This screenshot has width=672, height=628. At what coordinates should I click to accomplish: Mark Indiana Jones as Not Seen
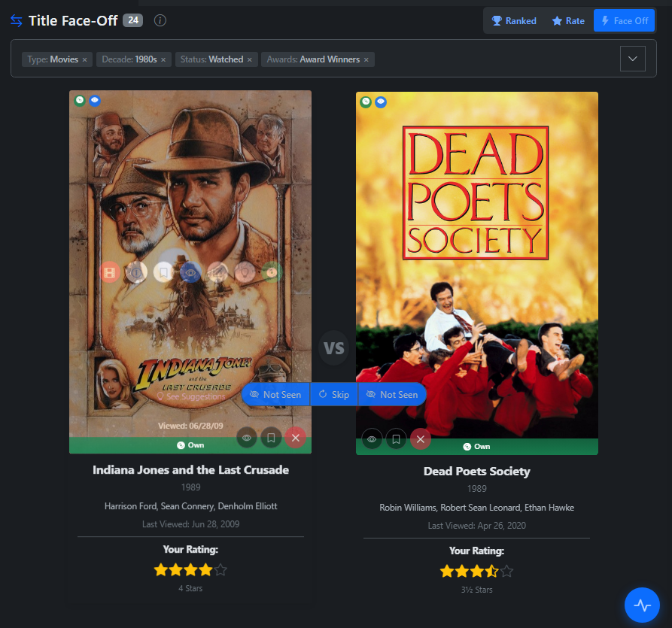(x=275, y=394)
